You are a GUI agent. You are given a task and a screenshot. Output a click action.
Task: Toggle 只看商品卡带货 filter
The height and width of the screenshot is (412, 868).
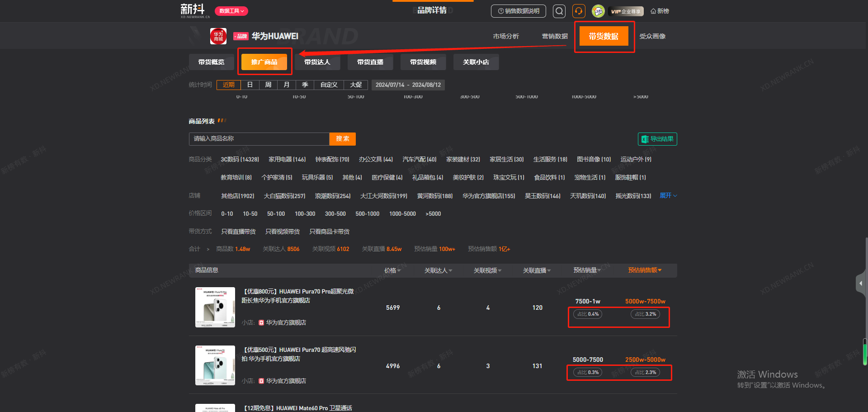pos(329,232)
